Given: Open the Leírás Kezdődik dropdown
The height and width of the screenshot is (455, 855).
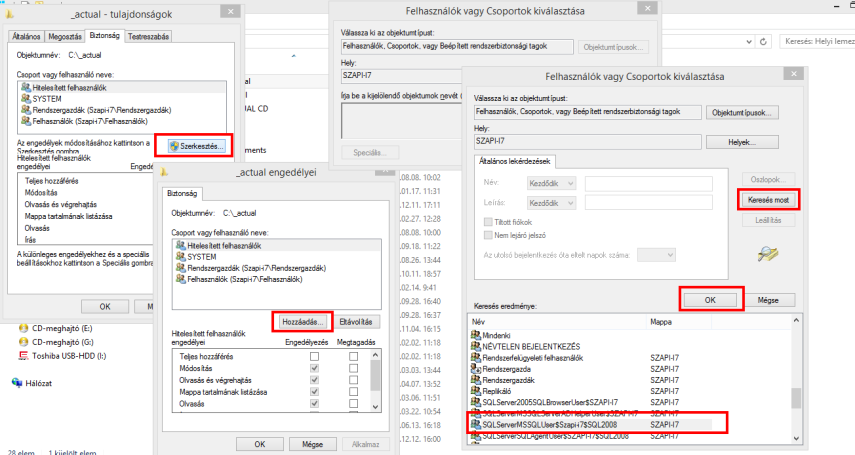Looking at the screenshot, I should [551, 203].
